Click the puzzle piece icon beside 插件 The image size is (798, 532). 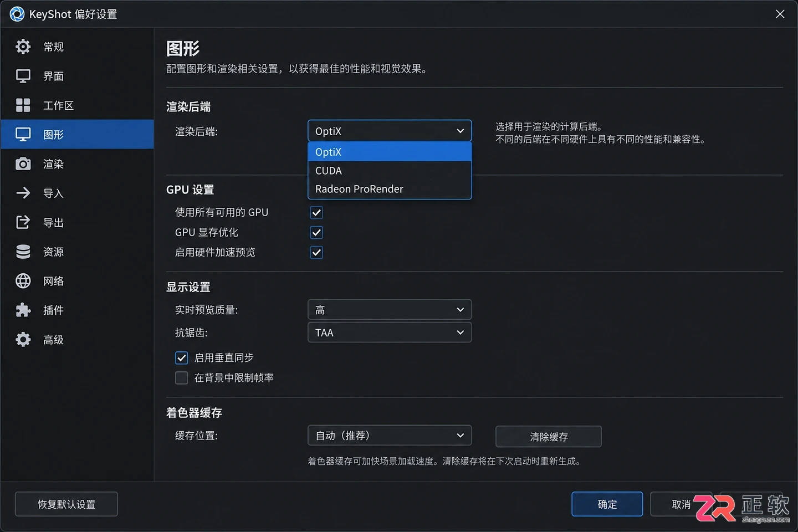[x=23, y=310]
